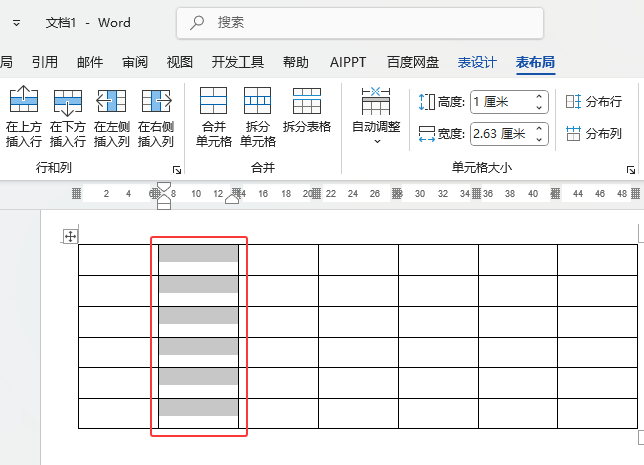Switch to the 帮助 tab

296,62
